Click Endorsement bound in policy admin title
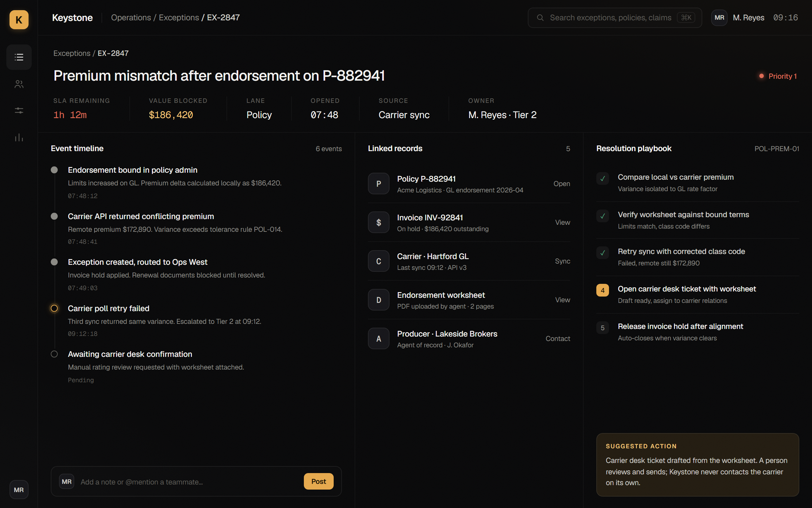 [133, 170]
